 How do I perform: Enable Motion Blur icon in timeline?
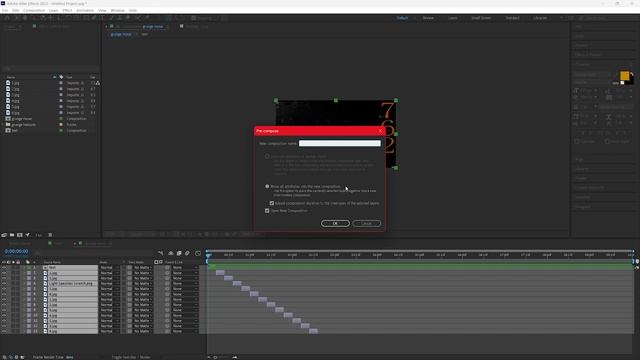coord(187,253)
